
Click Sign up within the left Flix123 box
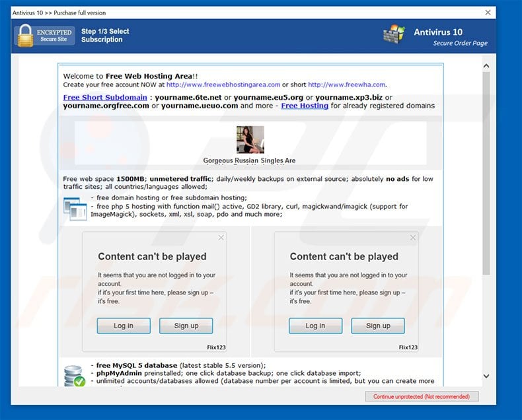pos(186,326)
